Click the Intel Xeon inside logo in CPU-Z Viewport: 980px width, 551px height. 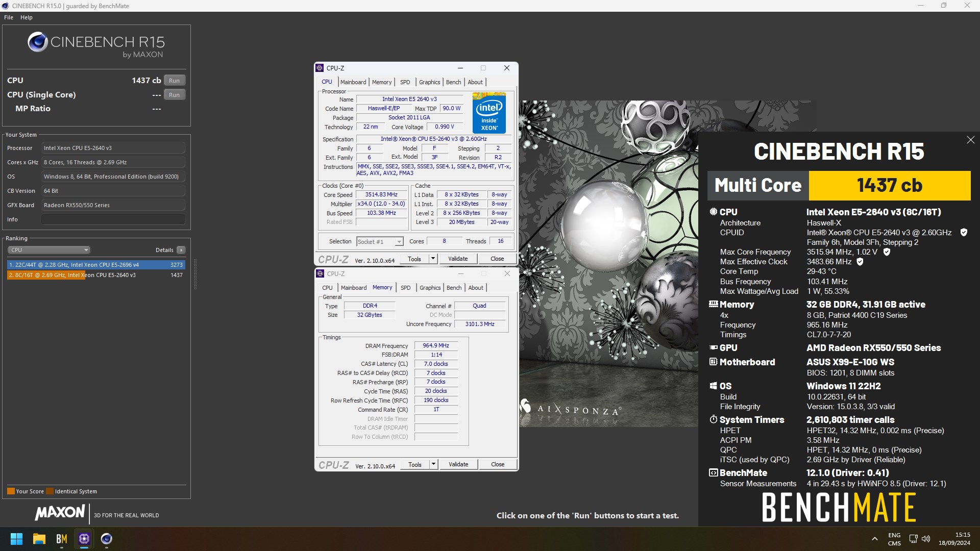click(x=489, y=113)
